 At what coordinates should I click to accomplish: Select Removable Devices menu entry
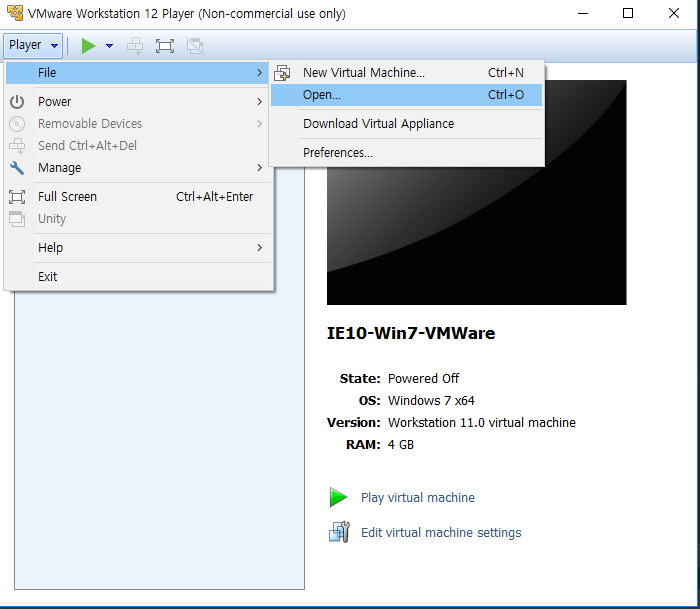137,124
